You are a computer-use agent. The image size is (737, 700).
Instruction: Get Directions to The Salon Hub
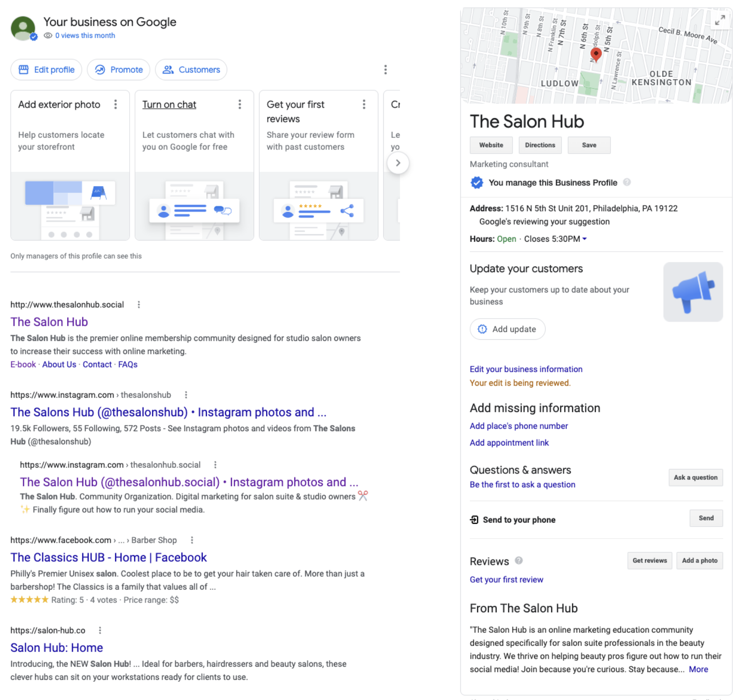(x=540, y=145)
